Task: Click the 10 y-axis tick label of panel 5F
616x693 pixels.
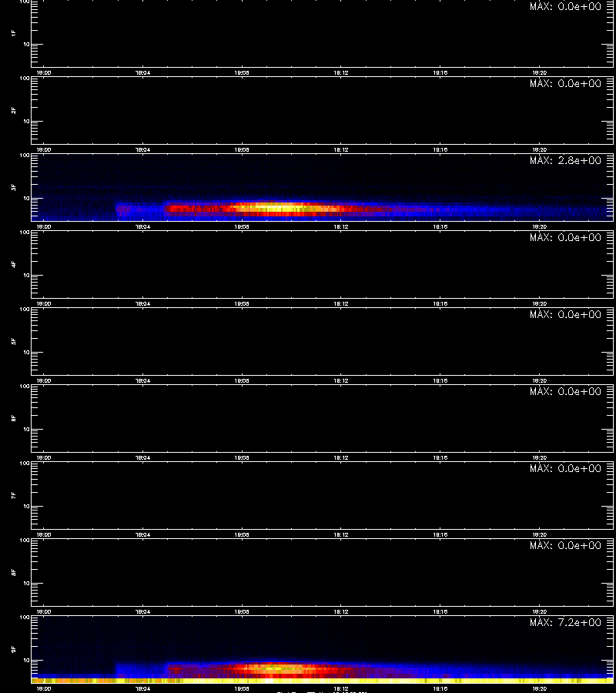Action: [x=26, y=352]
